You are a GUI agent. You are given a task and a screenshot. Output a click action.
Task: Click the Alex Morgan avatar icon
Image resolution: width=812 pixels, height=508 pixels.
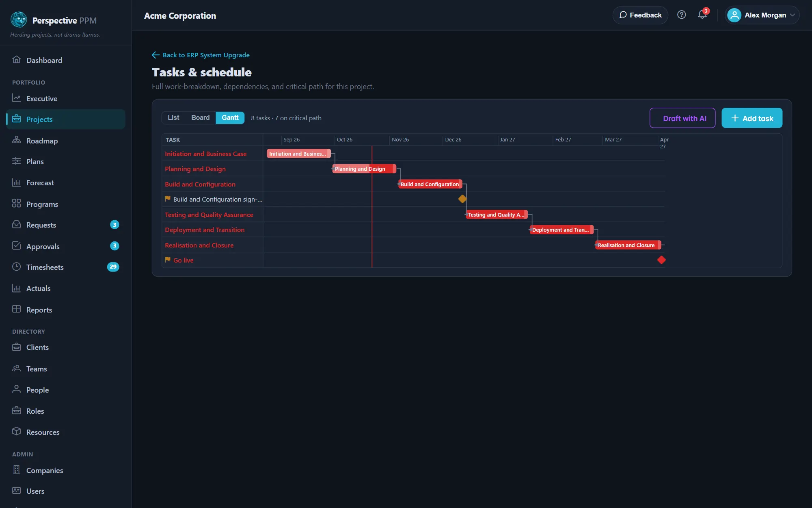[734, 15]
